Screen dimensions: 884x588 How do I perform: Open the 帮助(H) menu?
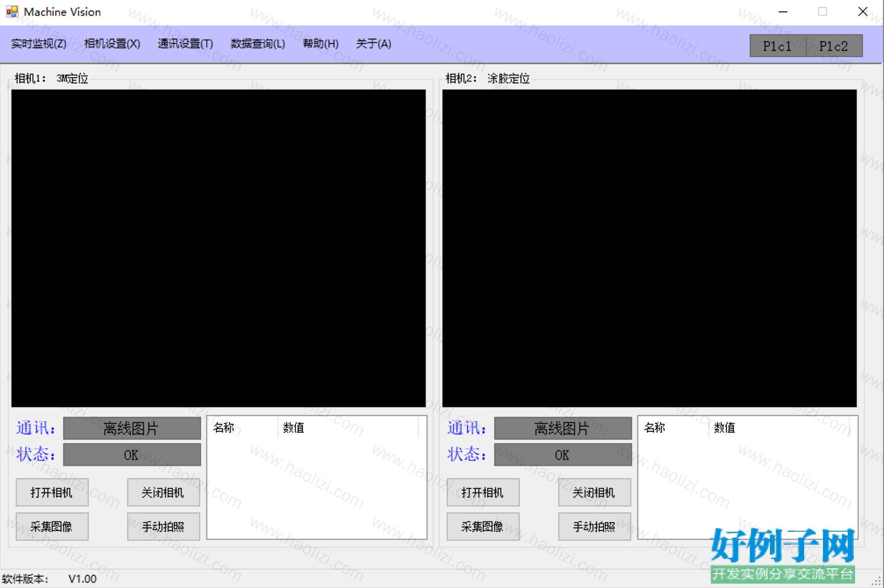pyautogui.click(x=320, y=44)
